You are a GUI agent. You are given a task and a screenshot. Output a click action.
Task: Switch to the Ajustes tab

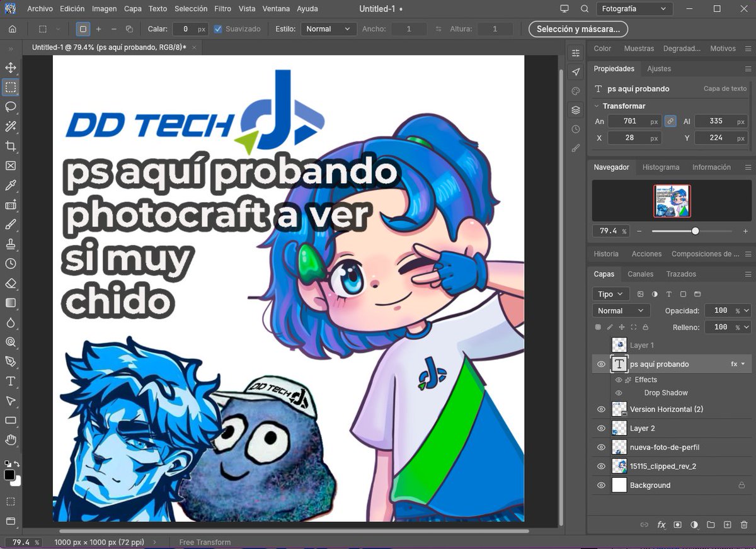tap(659, 69)
